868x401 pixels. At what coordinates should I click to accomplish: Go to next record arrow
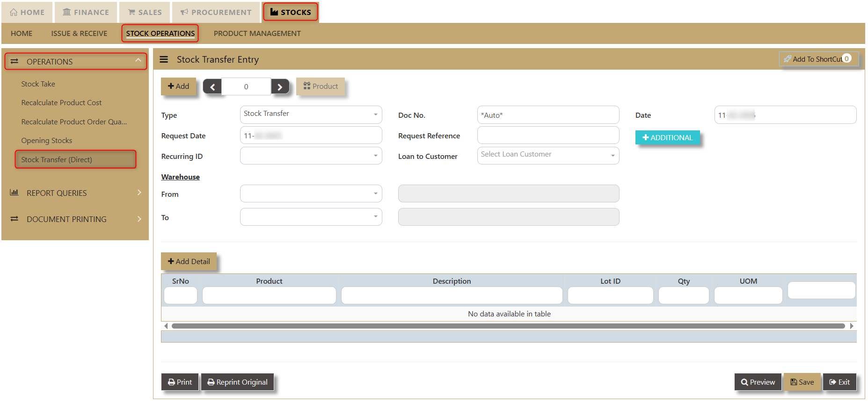tap(280, 87)
